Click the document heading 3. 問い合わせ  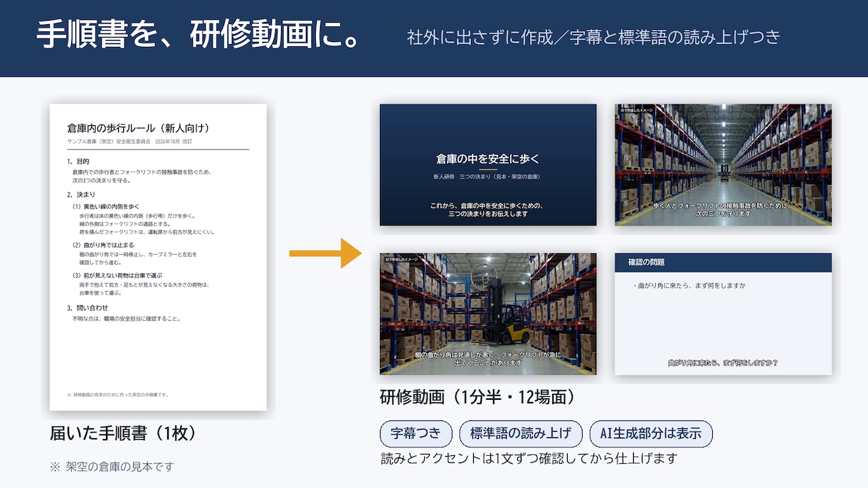pyautogui.click(x=87, y=308)
